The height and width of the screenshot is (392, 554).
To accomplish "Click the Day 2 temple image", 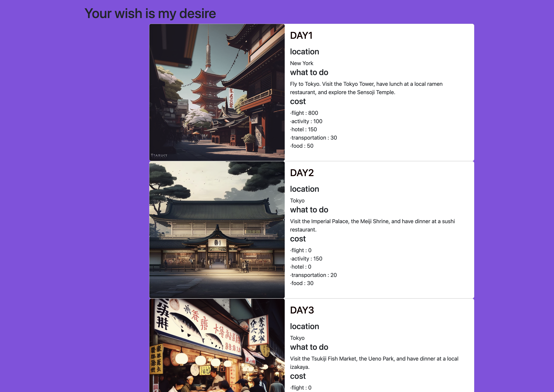I will point(217,229).
